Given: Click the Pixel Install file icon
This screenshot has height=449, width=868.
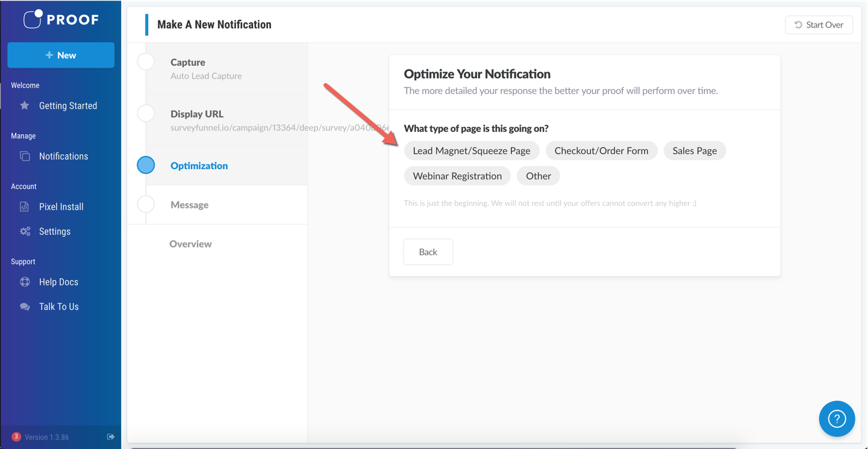Looking at the screenshot, I should (x=25, y=207).
